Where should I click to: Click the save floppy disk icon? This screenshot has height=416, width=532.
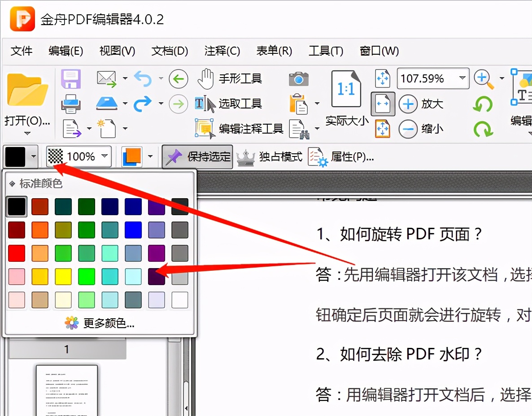point(70,79)
